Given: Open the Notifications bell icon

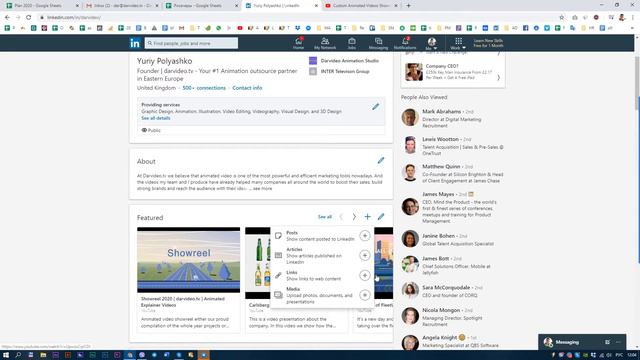Looking at the screenshot, I should [x=405, y=43].
